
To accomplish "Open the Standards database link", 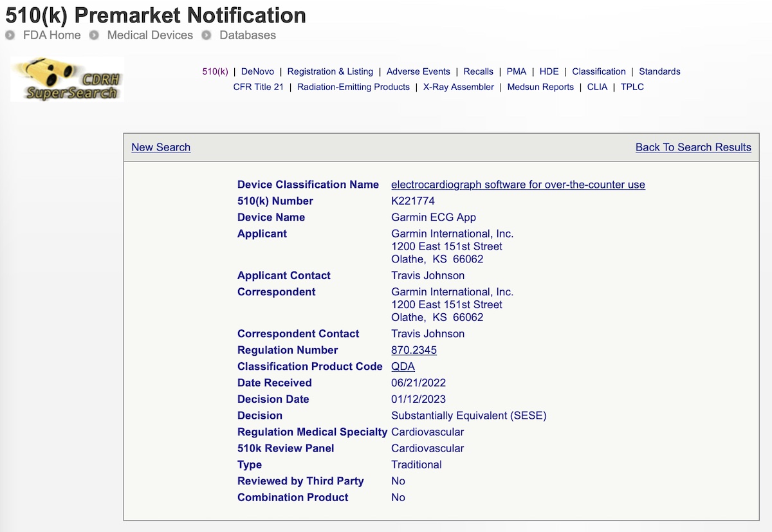I will click(x=659, y=71).
